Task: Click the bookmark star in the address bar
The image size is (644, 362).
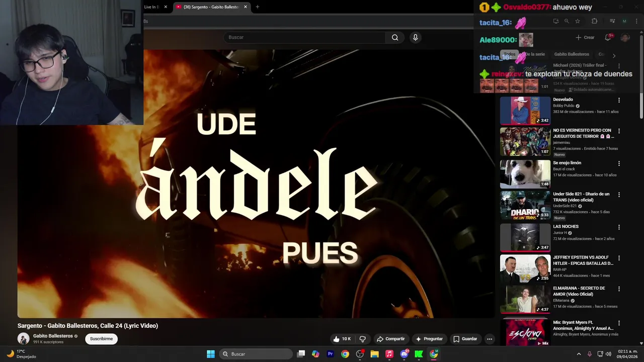Action: click(578, 21)
